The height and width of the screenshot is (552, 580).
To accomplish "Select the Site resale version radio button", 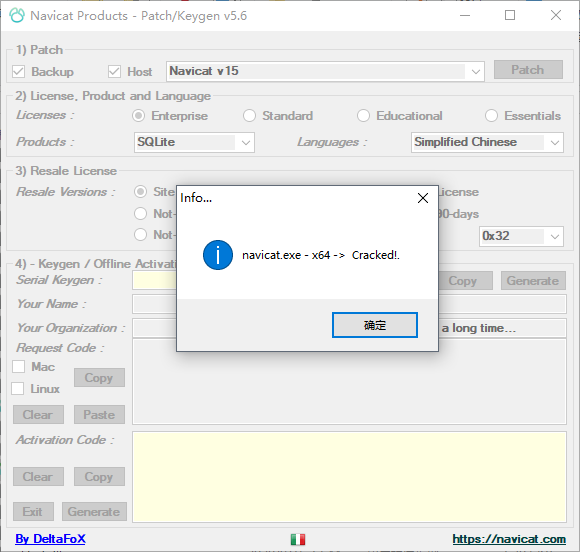I will 141,192.
